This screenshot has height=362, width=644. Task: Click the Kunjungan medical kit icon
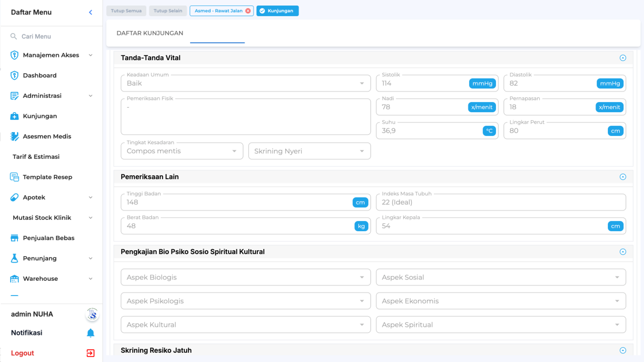[14, 116]
